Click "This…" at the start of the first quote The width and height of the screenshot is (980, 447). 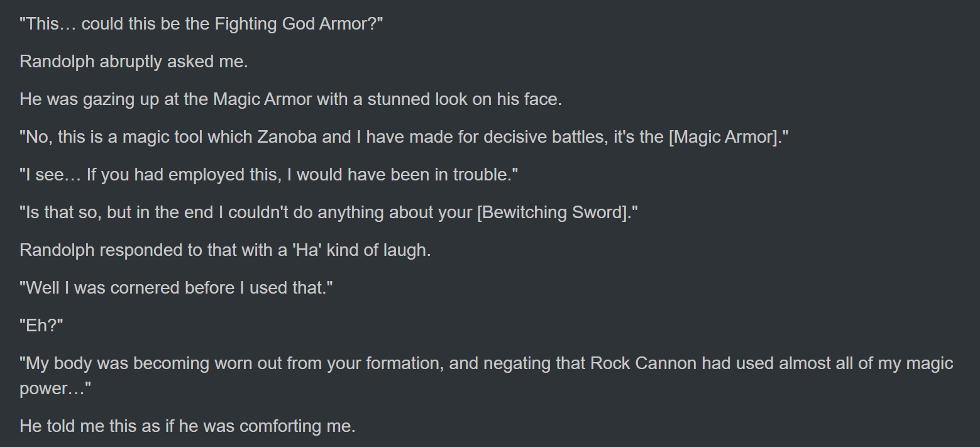point(48,25)
